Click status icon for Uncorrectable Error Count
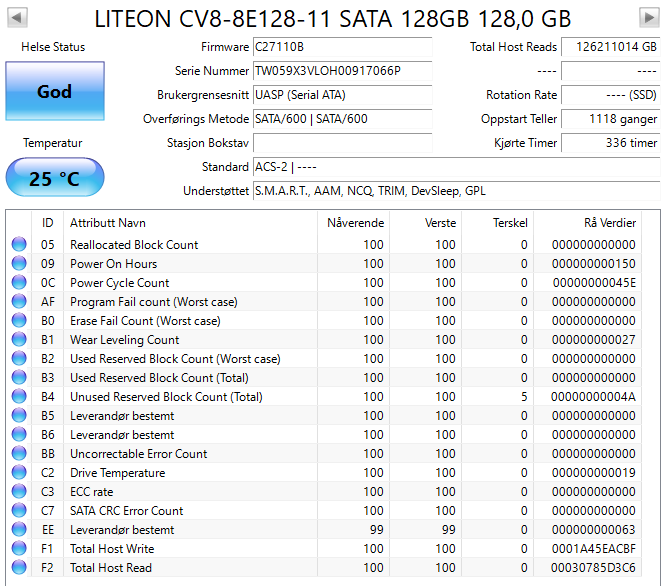This screenshot has height=586, width=667. pos(19,453)
